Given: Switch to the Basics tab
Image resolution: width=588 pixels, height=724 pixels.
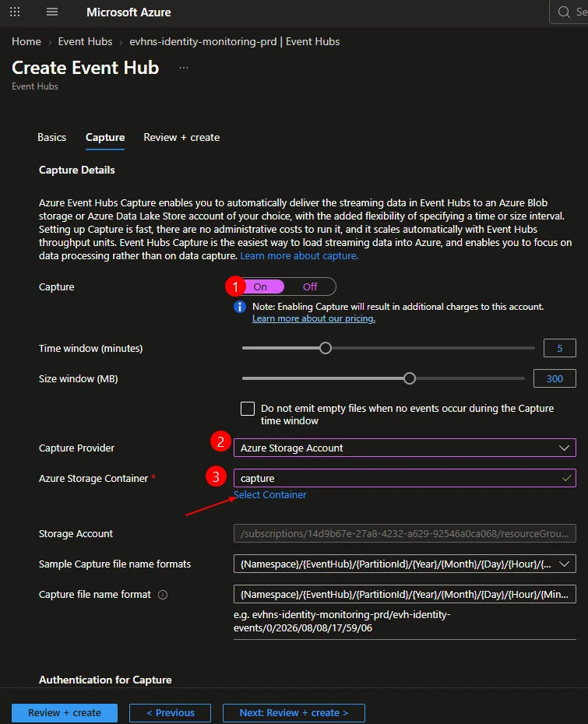Looking at the screenshot, I should click(51, 138).
